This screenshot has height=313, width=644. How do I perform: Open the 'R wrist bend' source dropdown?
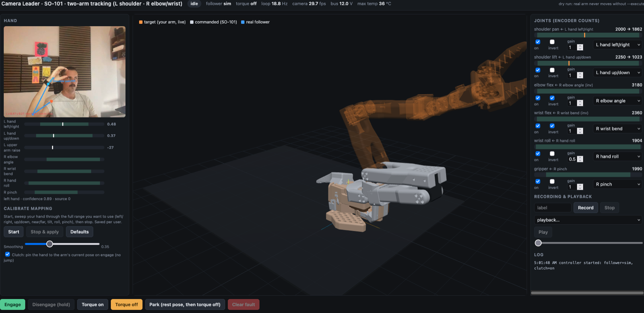coord(618,128)
